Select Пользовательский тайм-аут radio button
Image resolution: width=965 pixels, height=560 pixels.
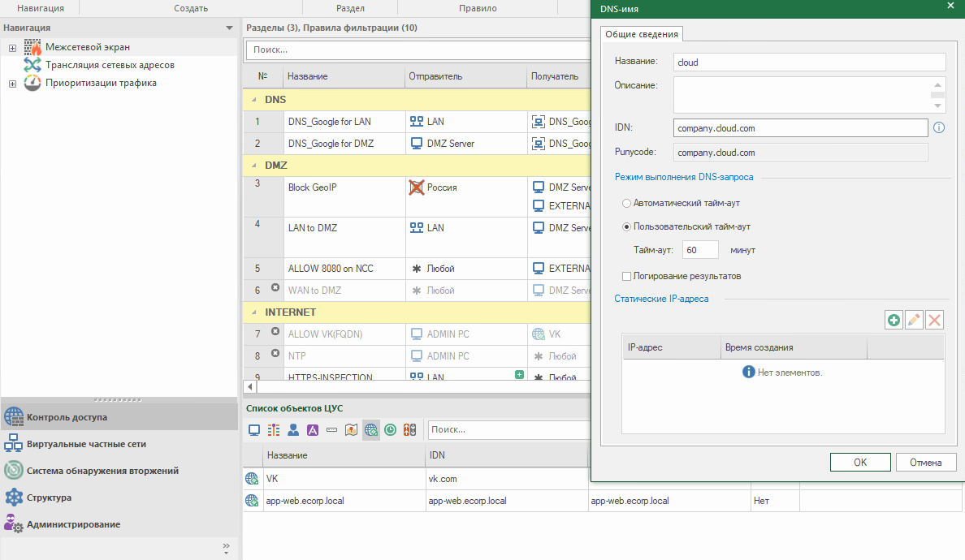pyautogui.click(x=626, y=226)
